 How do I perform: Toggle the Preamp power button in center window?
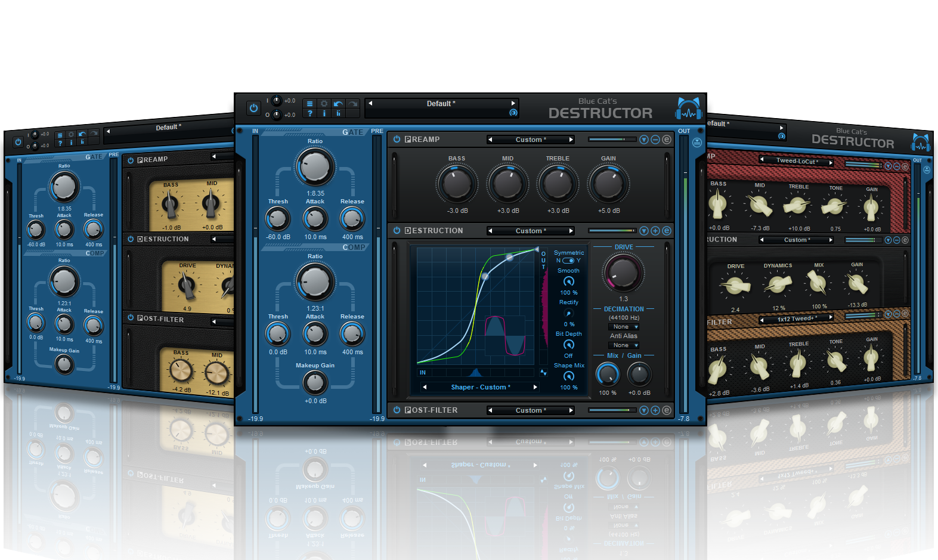(x=397, y=139)
